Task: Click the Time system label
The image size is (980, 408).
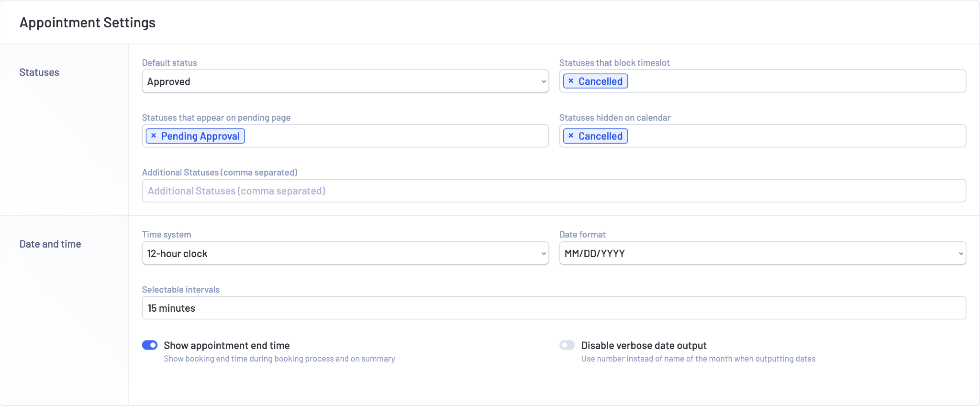Action: coord(167,235)
